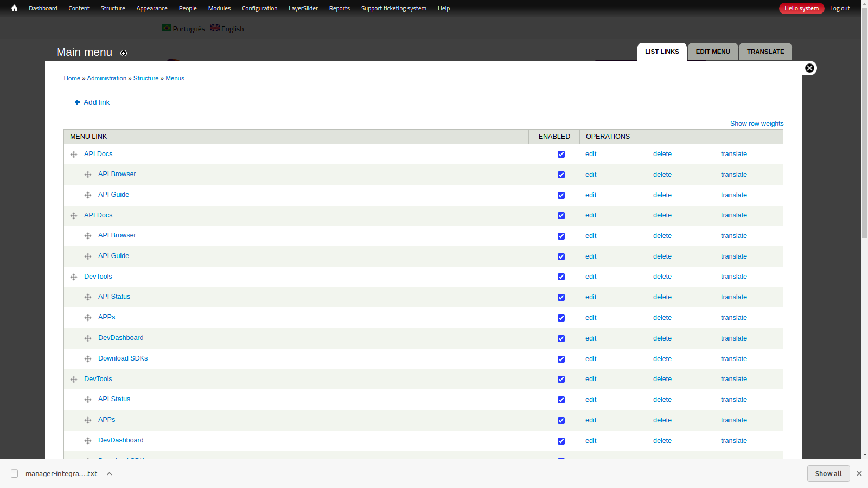Image resolution: width=868 pixels, height=488 pixels.
Task: Open the TRANSLATE tab
Action: click(765, 52)
